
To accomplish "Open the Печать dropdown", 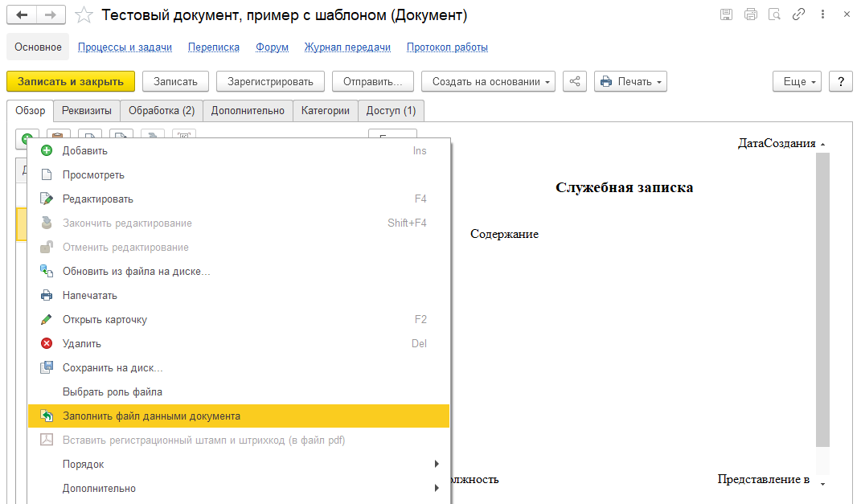I will (630, 81).
